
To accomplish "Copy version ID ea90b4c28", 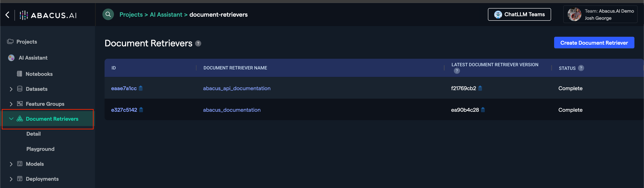I will coord(483,110).
